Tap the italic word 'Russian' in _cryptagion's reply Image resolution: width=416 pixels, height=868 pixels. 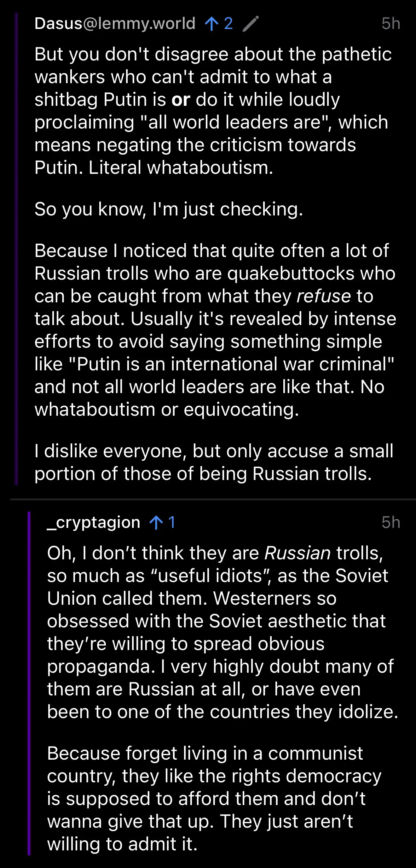coord(298,553)
